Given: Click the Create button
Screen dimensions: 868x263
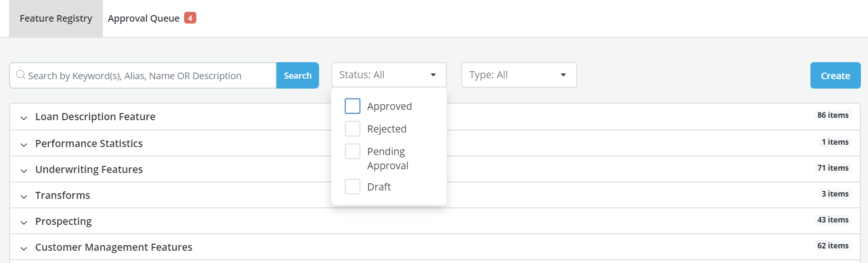Looking at the screenshot, I should (x=835, y=75).
